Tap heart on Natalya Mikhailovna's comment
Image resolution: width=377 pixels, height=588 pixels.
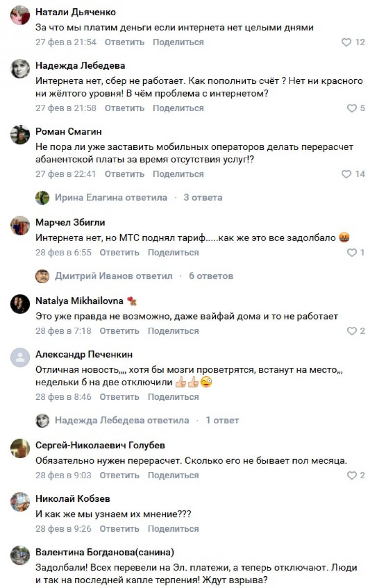(352, 331)
